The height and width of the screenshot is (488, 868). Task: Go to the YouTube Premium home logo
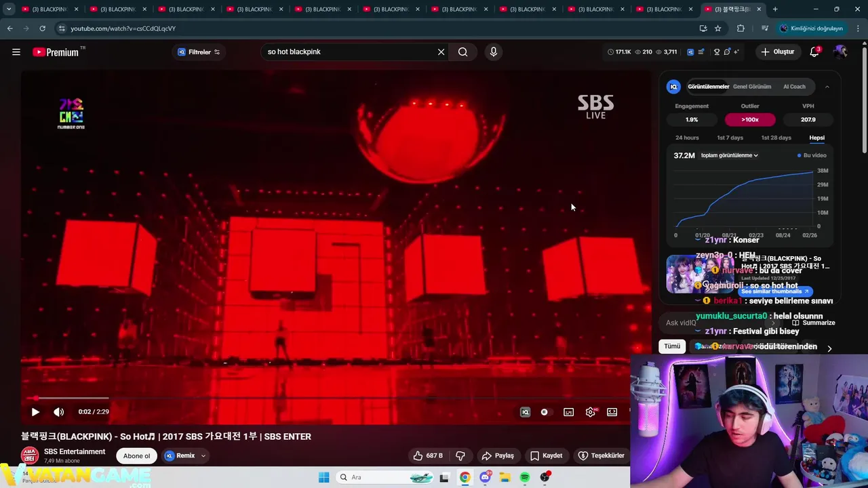tap(56, 52)
